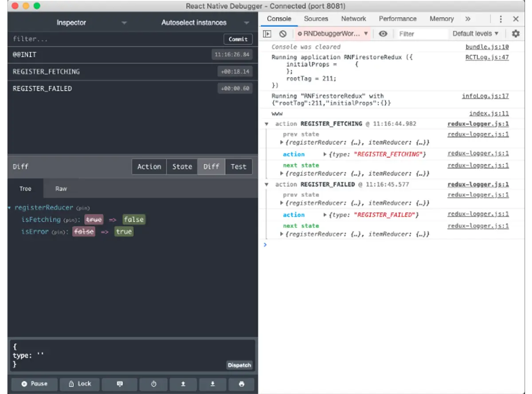Clear the console with the clear icon
Image resolution: width=532 pixels, height=394 pixels.
click(x=283, y=33)
